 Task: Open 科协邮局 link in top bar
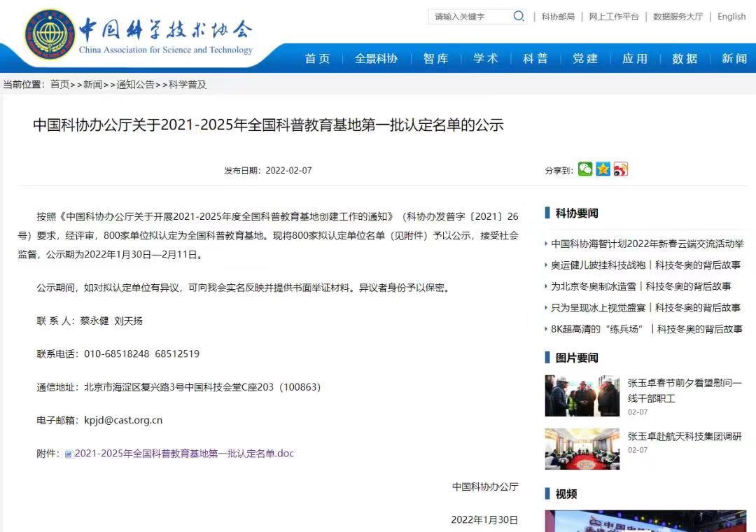point(558,17)
